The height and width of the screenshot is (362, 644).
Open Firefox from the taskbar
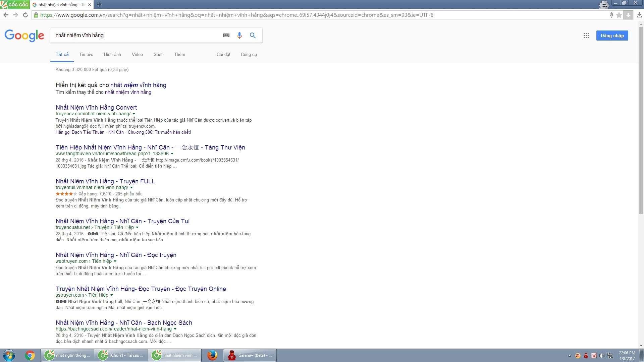212,355
